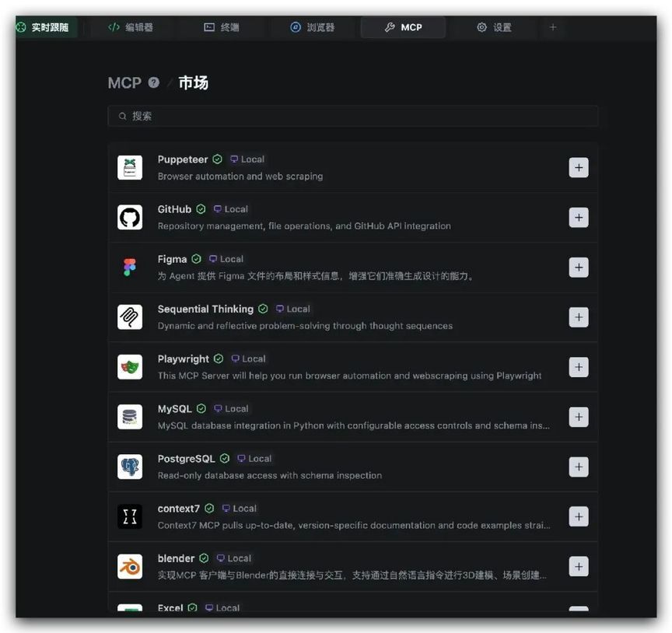Open the GitHub entry title
Viewport: 672px width, 633px height.
(174, 209)
